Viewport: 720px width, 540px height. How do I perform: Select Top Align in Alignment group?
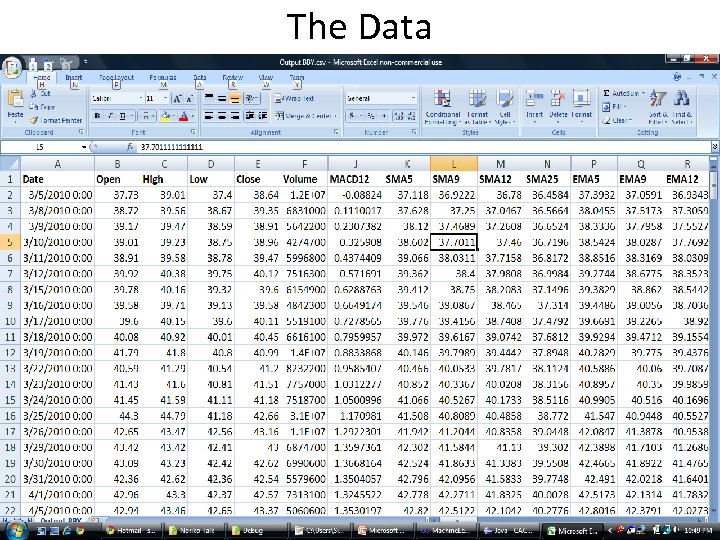click(x=209, y=98)
